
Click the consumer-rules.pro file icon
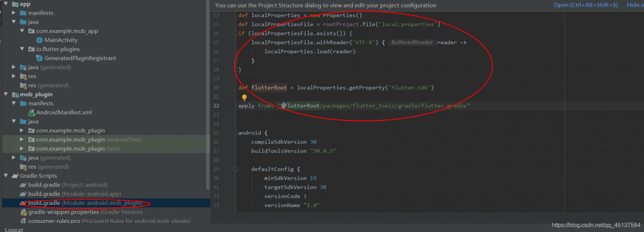(23, 221)
